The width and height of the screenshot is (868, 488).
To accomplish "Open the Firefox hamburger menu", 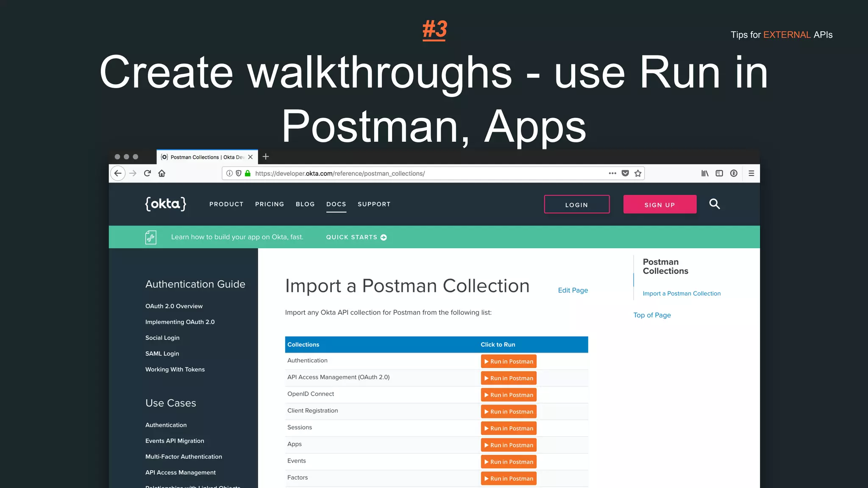I will point(751,173).
